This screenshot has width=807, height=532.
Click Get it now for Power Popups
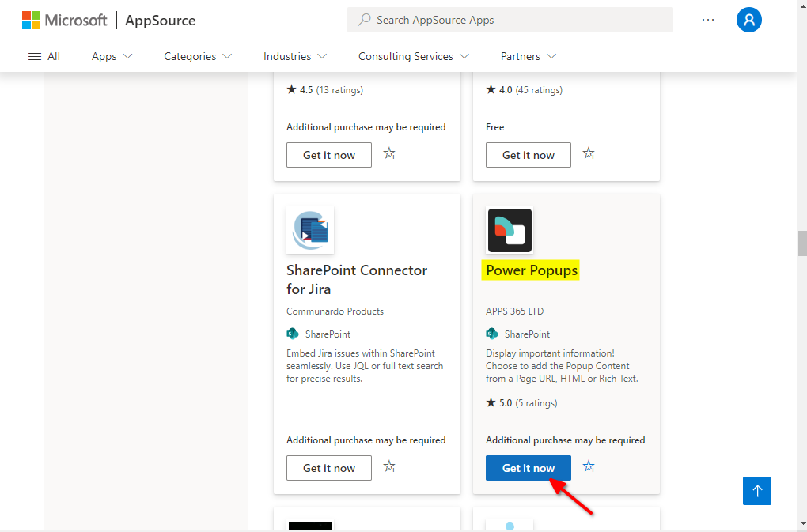[x=529, y=468]
